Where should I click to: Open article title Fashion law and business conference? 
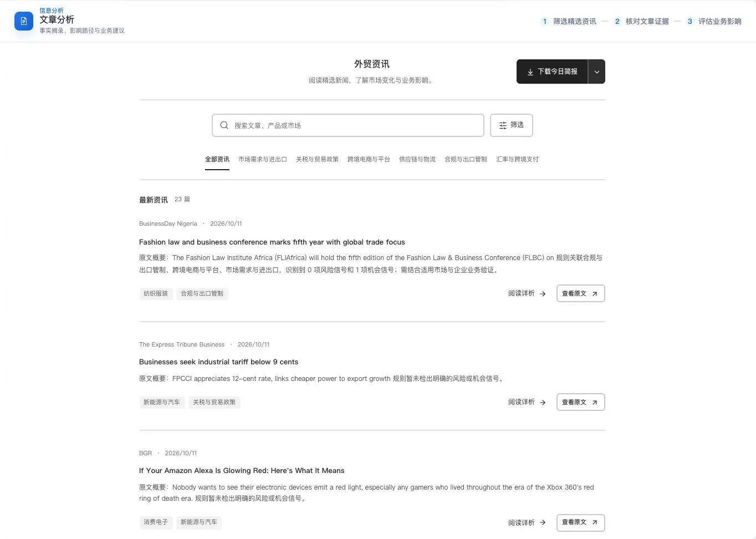coord(272,242)
